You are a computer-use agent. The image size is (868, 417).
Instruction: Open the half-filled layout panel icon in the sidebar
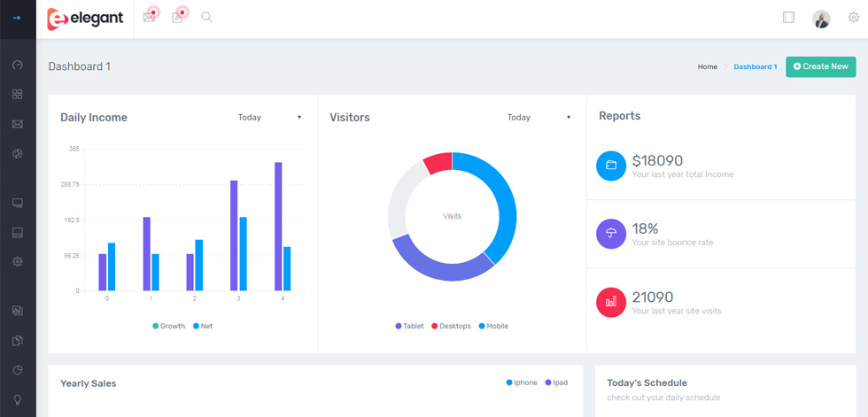pos(17,233)
